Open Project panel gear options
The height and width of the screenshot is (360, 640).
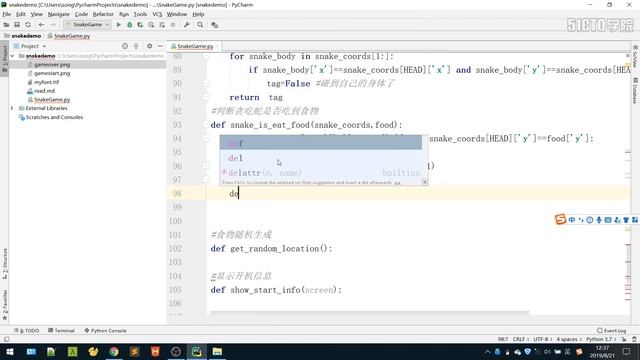point(149,46)
